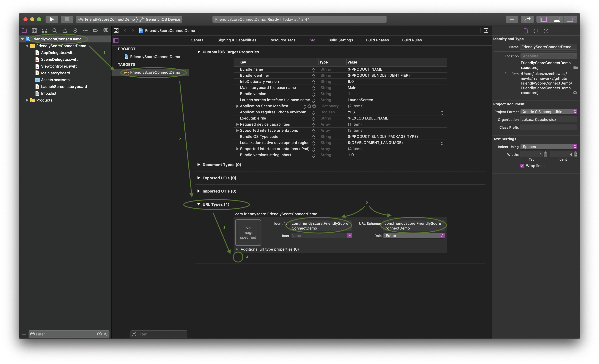Filter files with source control status
Image resolution: width=599 pixels, height=364 pixels.
point(105,334)
